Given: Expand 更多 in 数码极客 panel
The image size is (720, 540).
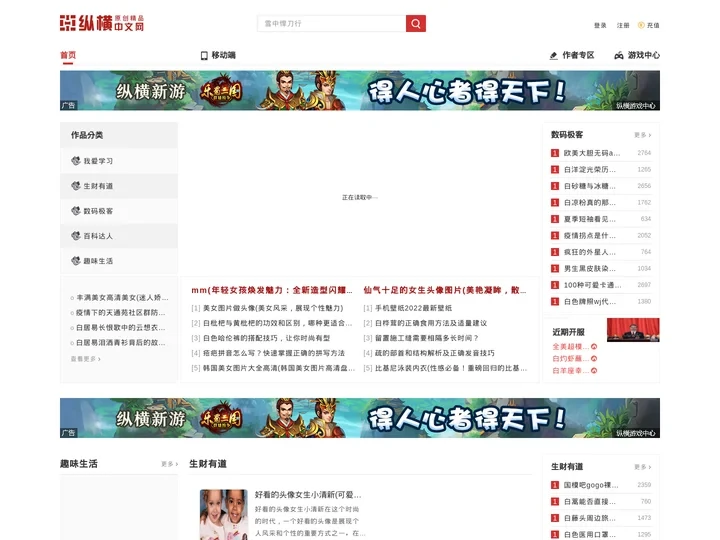Looking at the screenshot, I should coord(642,135).
